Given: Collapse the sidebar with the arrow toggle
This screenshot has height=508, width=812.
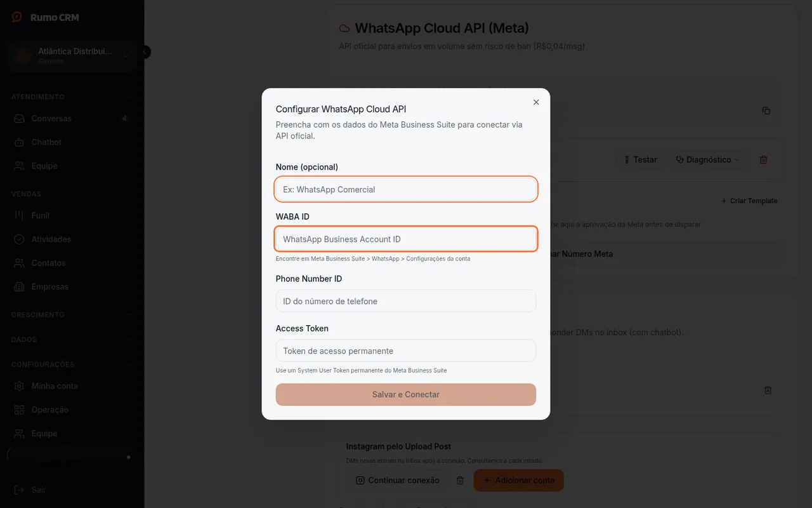Looking at the screenshot, I should click(x=145, y=52).
